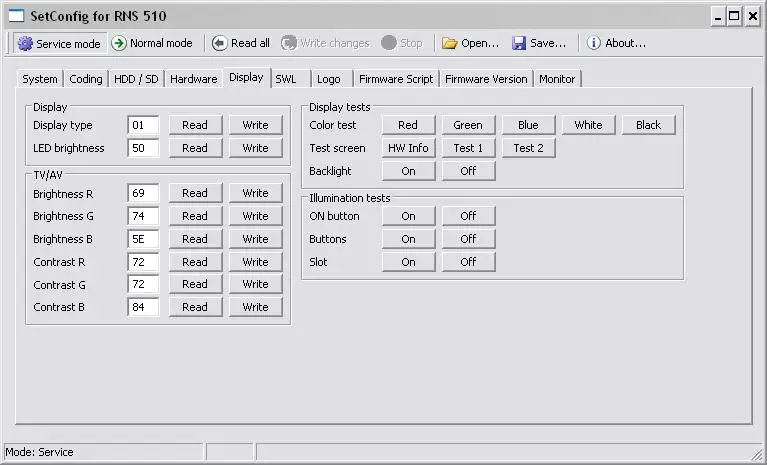Click the LED brightness value field
The width and height of the screenshot is (767, 465).
coord(143,148)
